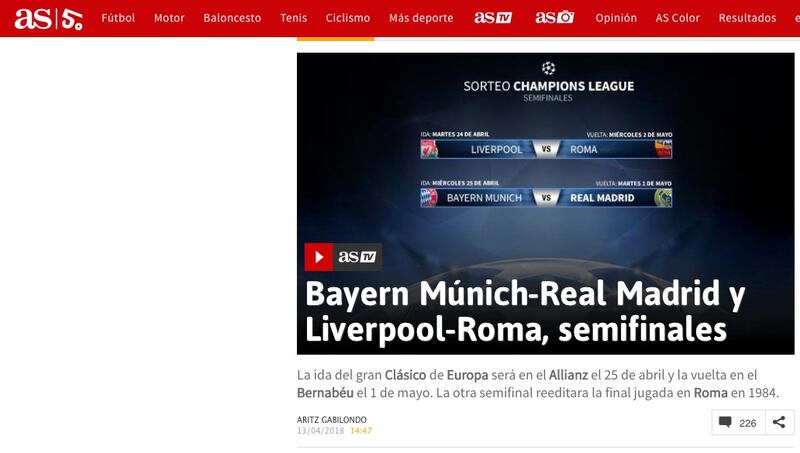Open the Fútbol menu
800x453 pixels.
(x=118, y=18)
